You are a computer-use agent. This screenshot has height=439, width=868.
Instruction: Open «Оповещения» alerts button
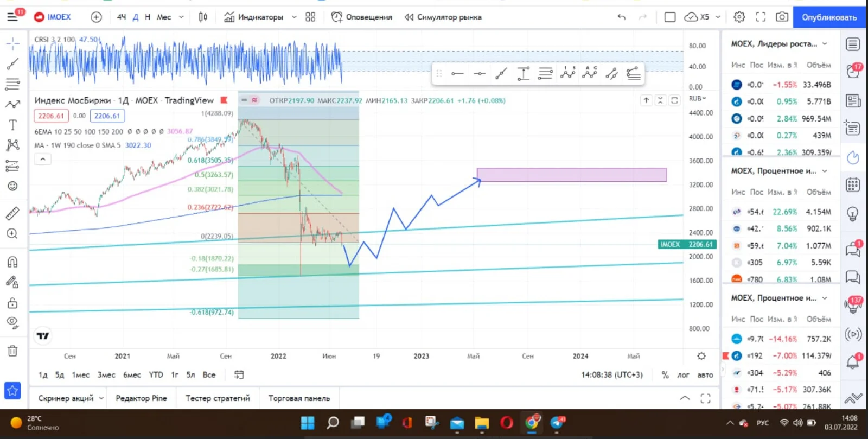[x=362, y=17]
